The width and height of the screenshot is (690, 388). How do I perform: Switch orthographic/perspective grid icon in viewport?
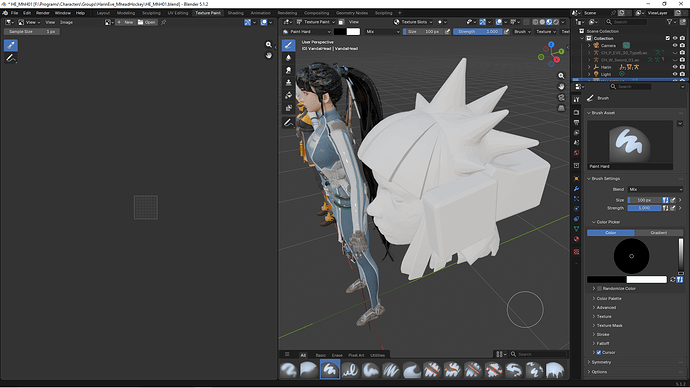(561, 108)
